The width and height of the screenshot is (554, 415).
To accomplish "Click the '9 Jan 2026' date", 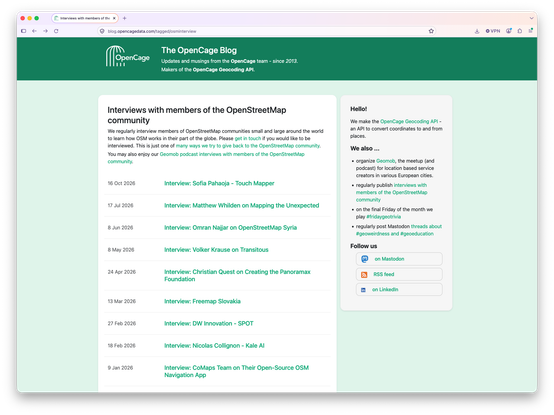I will point(120,368).
